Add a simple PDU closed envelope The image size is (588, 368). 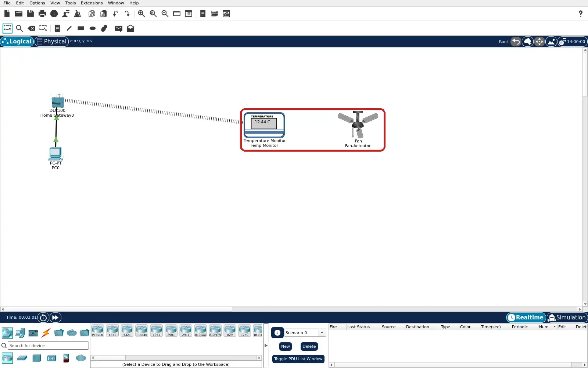[119, 28]
